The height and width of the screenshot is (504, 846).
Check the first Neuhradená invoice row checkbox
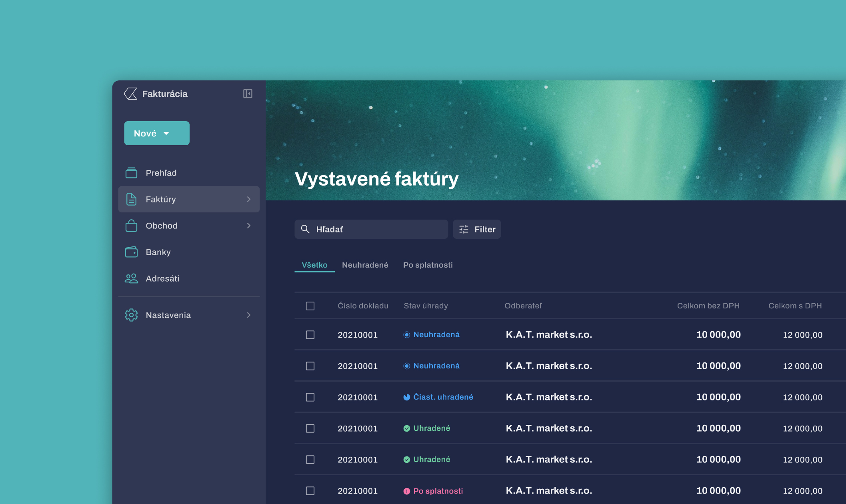[x=310, y=335]
